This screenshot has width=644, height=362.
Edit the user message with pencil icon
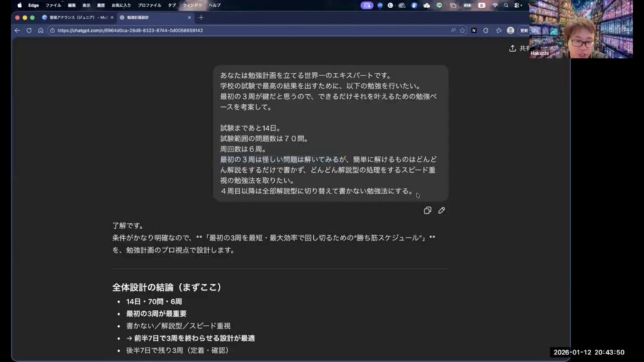441,211
